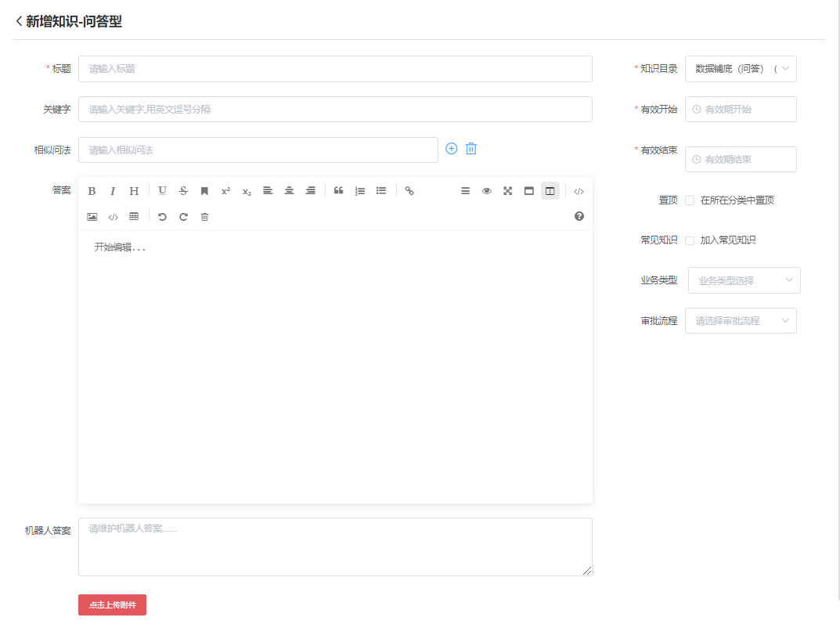
Task: Align answer text to the left
Action: point(268,191)
